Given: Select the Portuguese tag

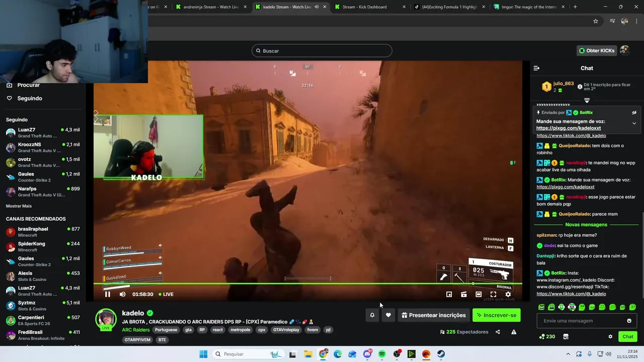Looking at the screenshot, I should [x=166, y=330].
